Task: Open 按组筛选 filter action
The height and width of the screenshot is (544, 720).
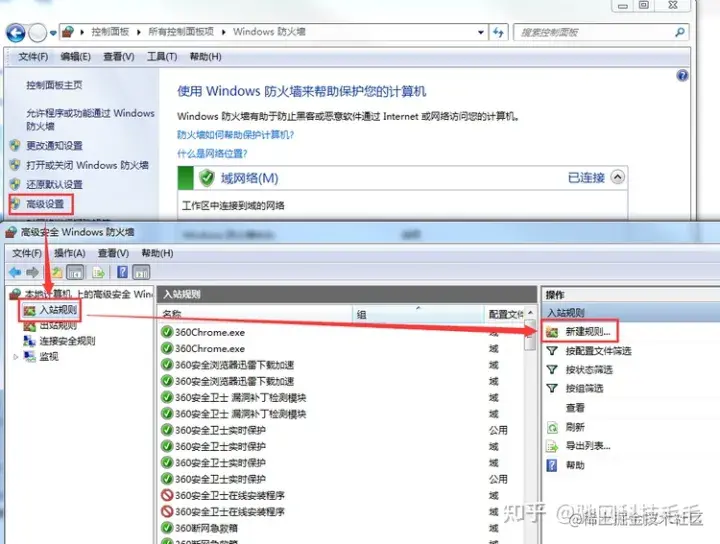Action: tap(584, 388)
